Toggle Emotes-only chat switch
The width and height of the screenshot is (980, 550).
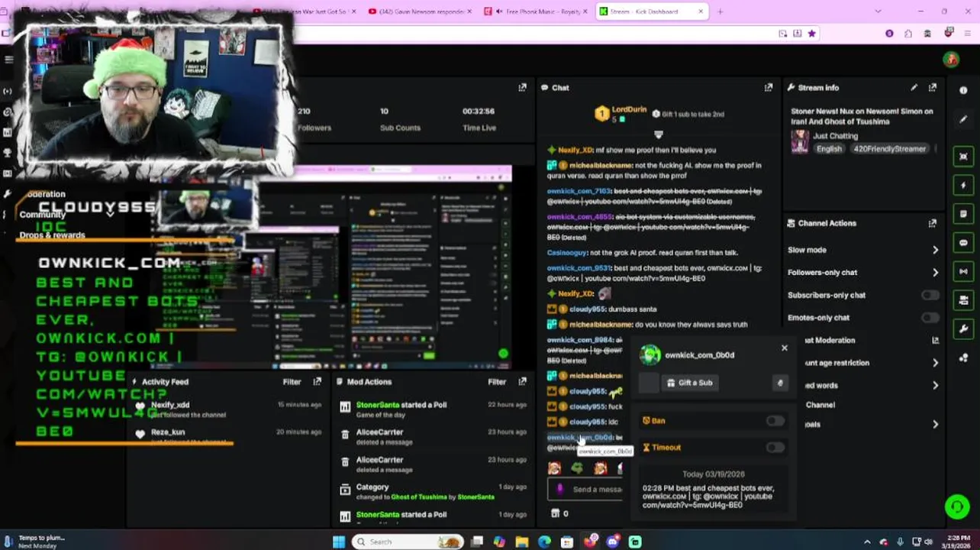pos(929,318)
